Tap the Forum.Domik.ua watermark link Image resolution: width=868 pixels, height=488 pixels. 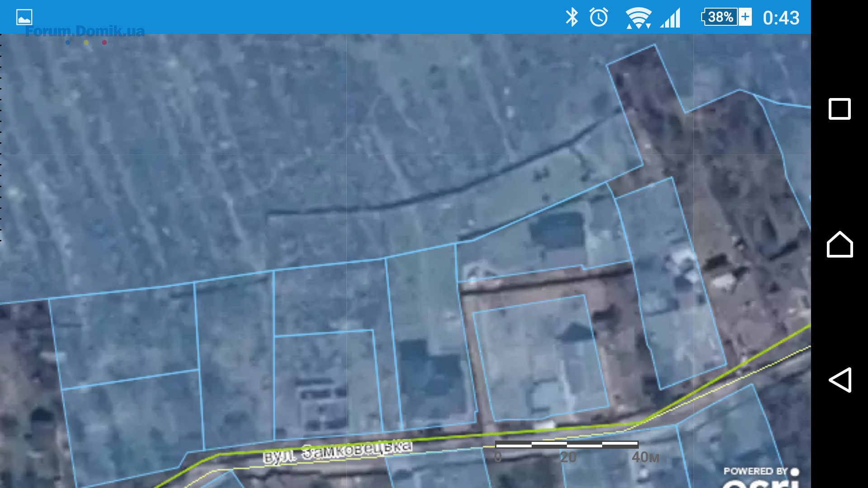85,31
